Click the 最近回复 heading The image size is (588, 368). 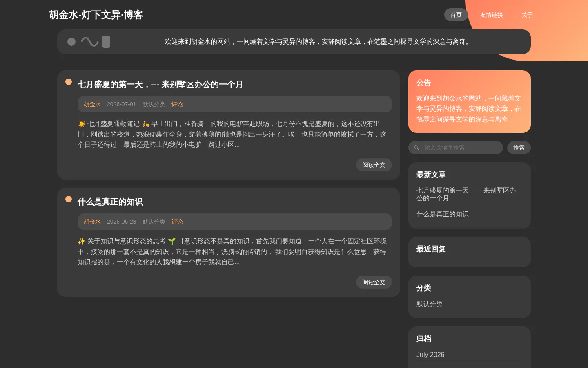431,249
